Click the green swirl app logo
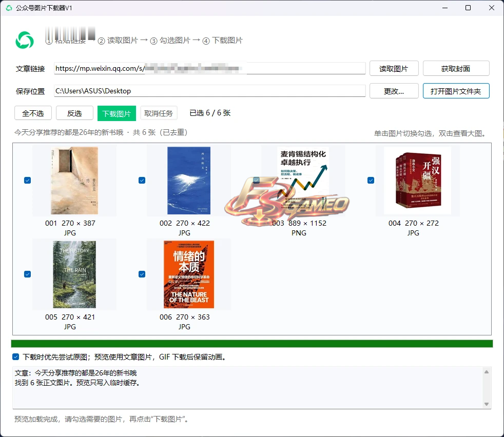This screenshot has width=504, height=437. [x=25, y=40]
